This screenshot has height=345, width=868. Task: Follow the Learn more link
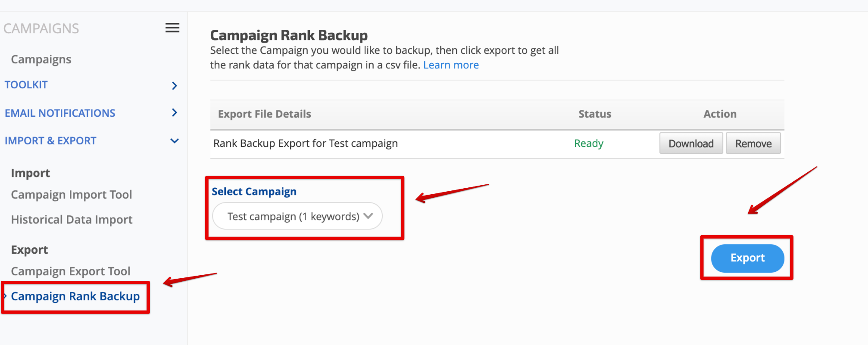(x=451, y=65)
